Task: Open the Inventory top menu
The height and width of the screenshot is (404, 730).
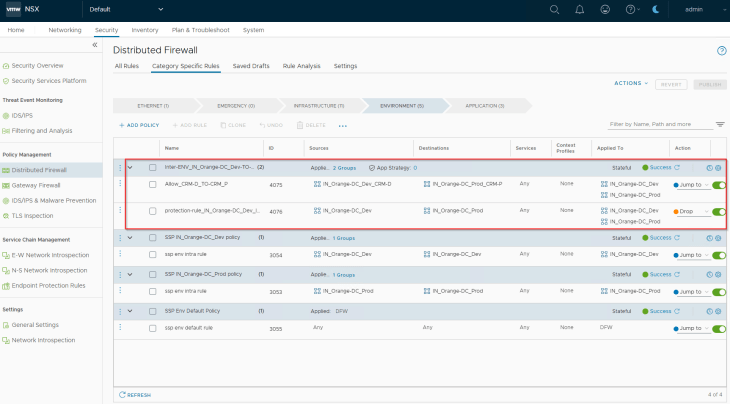Action: coord(144,30)
